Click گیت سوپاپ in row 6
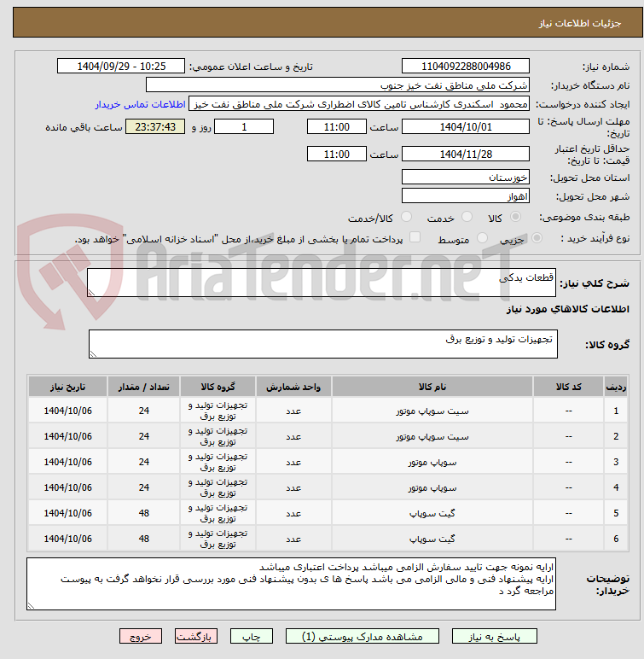The image size is (644, 659). pos(432,539)
